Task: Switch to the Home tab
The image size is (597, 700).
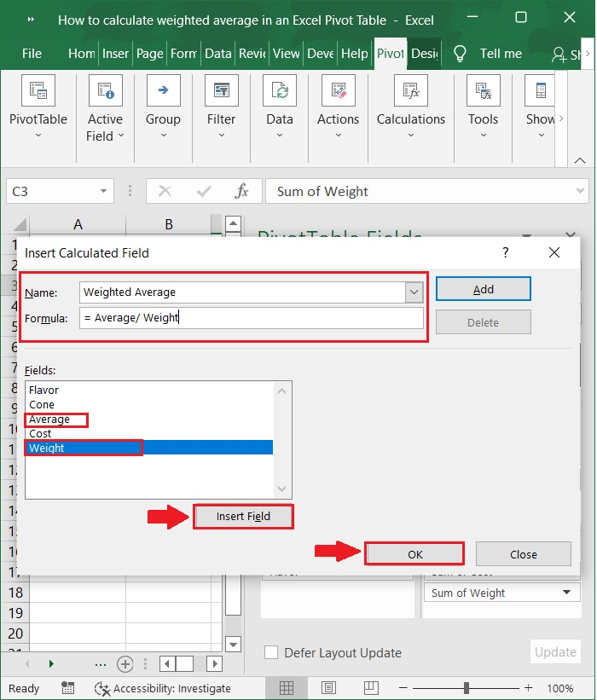Action: 81,54
